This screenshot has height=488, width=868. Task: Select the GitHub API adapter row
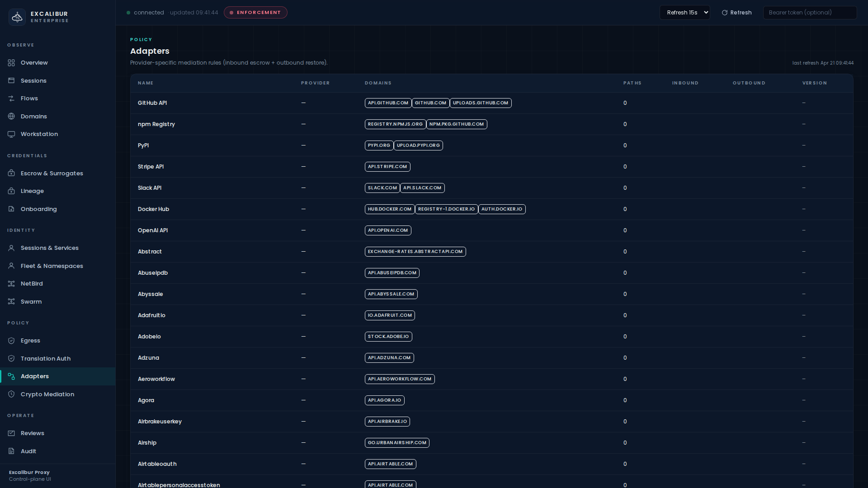tap(152, 103)
